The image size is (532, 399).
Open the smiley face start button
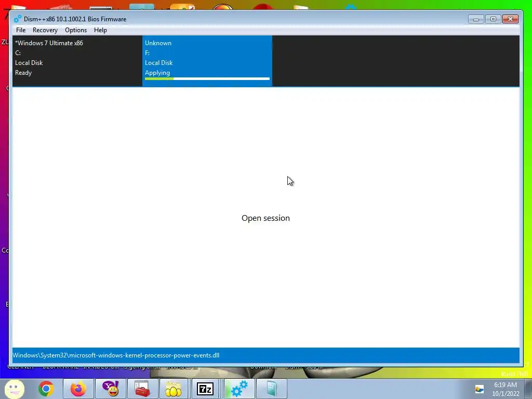[x=14, y=389]
